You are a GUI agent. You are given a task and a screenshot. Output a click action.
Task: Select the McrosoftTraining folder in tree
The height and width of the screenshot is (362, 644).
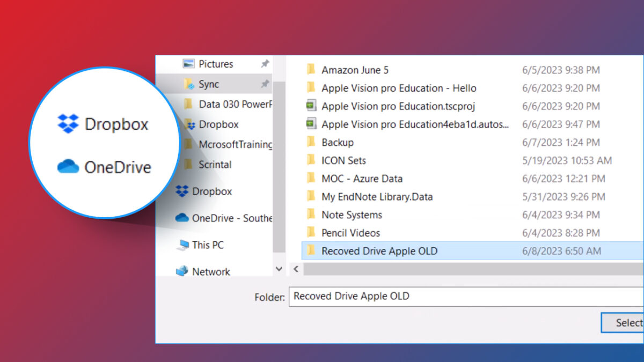coord(235,145)
